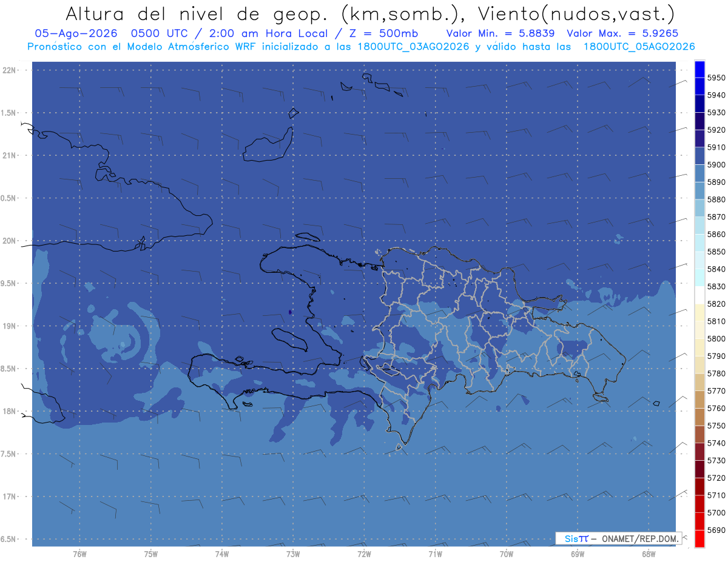Pick the brown swatch between 5760 and 5750

(699, 416)
